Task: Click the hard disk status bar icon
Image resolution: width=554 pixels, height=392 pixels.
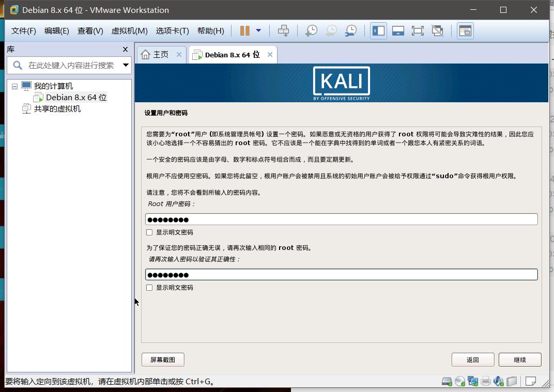Action: click(447, 381)
